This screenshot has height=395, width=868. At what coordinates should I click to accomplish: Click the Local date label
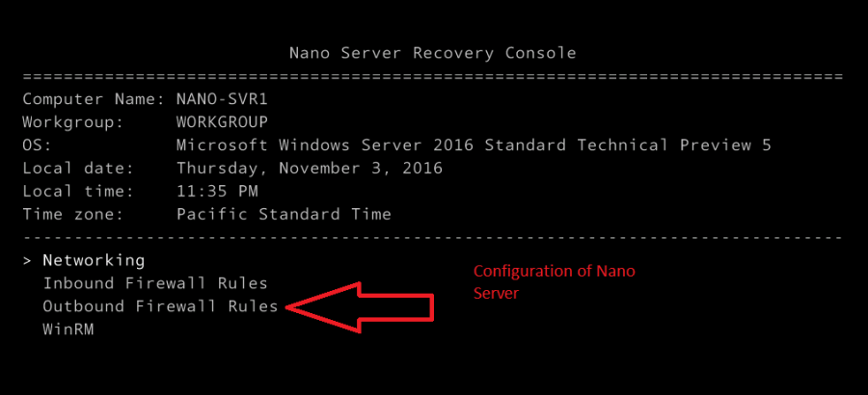[x=78, y=168]
